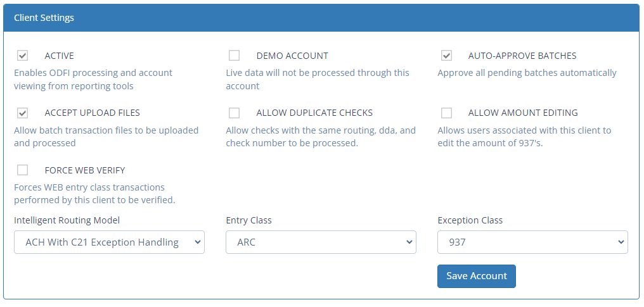Image resolution: width=644 pixels, height=307 pixels.
Task: Click the AUTO-APPROVE BATCHES label
Action: click(x=522, y=56)
